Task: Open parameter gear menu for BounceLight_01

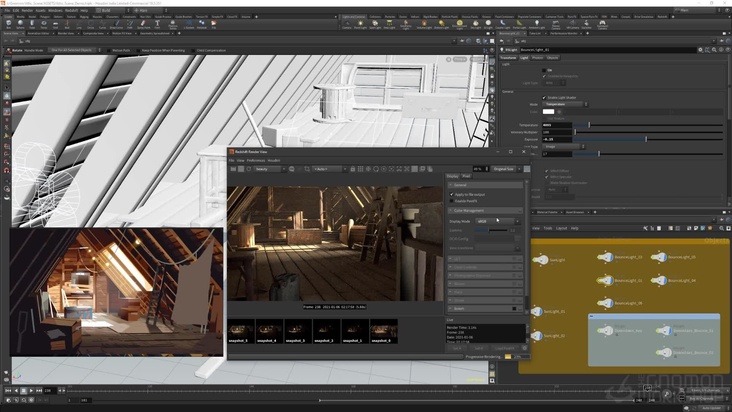Action: point(700,49)
